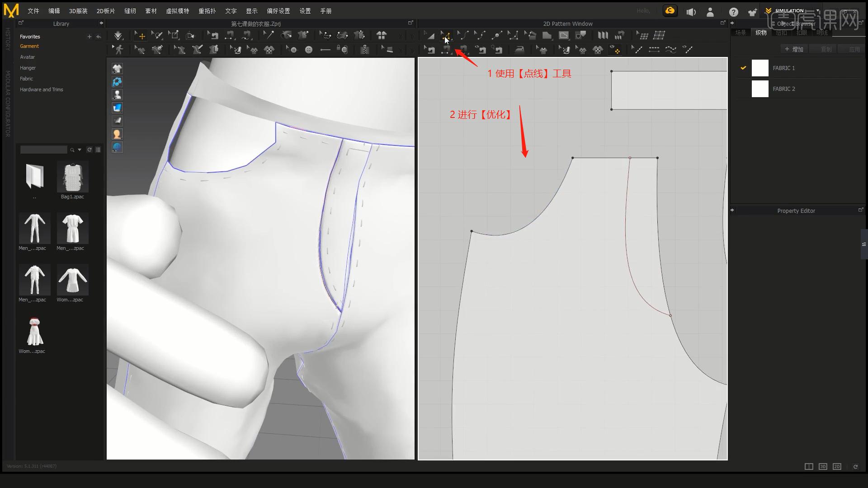The width and height of the screenshot is (868, 488).
Task: Toggle the show 2D texture eye icon
Action: point(615,50)
